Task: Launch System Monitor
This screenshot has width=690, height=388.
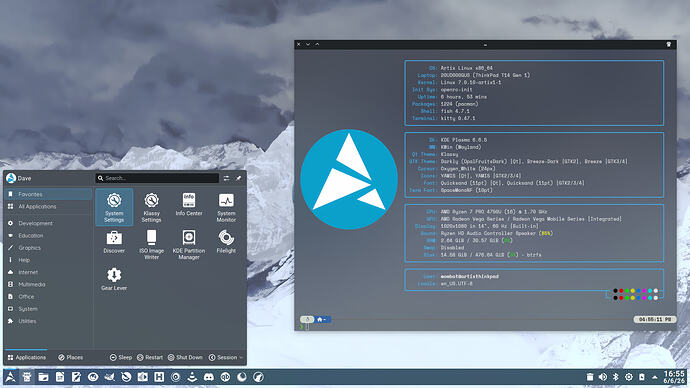Action: [226, 207]
